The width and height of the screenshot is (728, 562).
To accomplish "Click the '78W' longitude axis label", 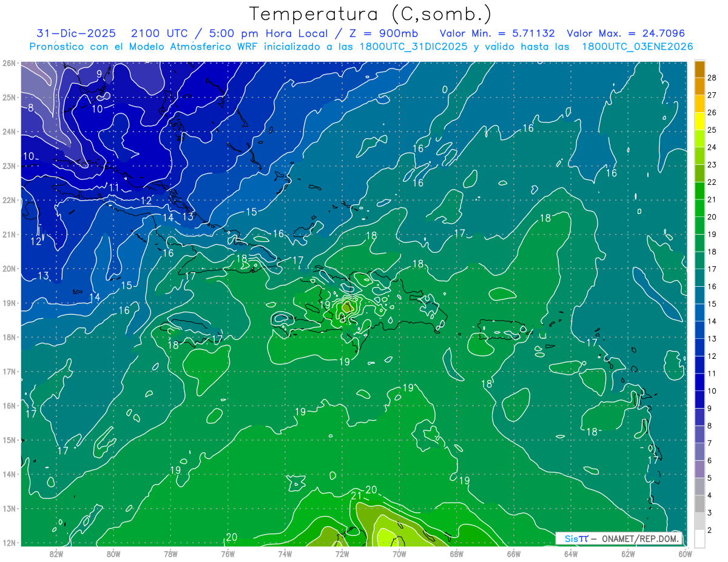I will tap(170, 554).
